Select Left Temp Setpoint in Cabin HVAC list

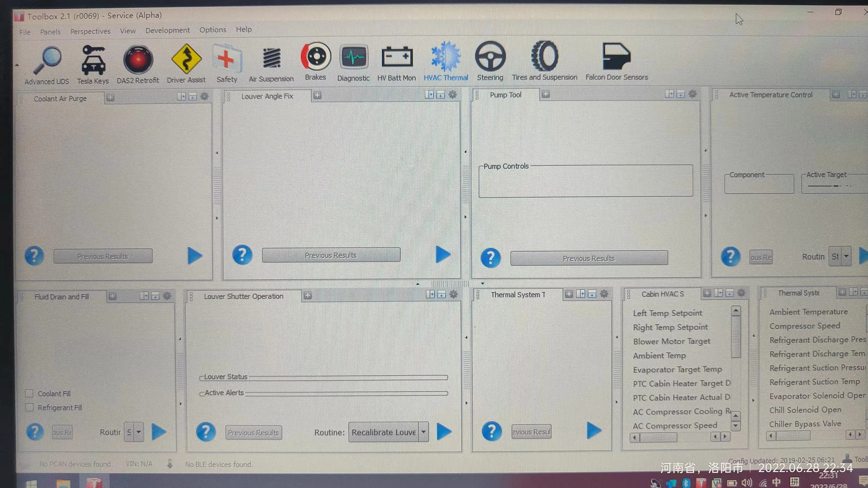click(667, 313)
